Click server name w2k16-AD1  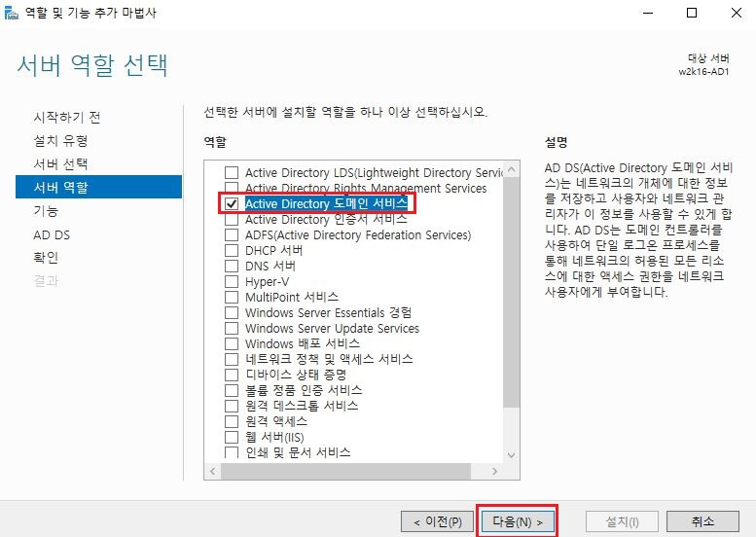(703, 72)
